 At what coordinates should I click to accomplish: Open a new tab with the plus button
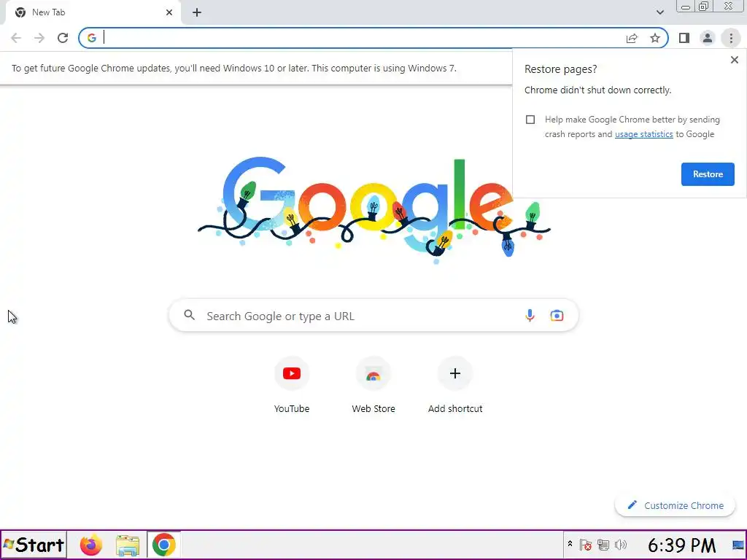point(197,12)
